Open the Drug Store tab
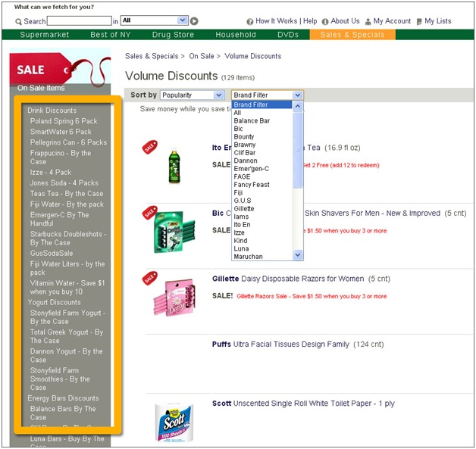This screenshot has width=476, height=449. pos(173,35)
